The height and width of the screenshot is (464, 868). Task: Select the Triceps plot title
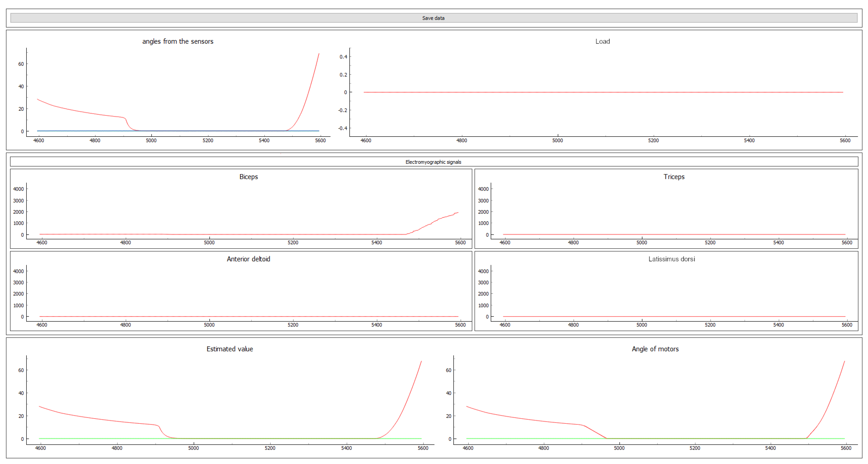point(674,177)
